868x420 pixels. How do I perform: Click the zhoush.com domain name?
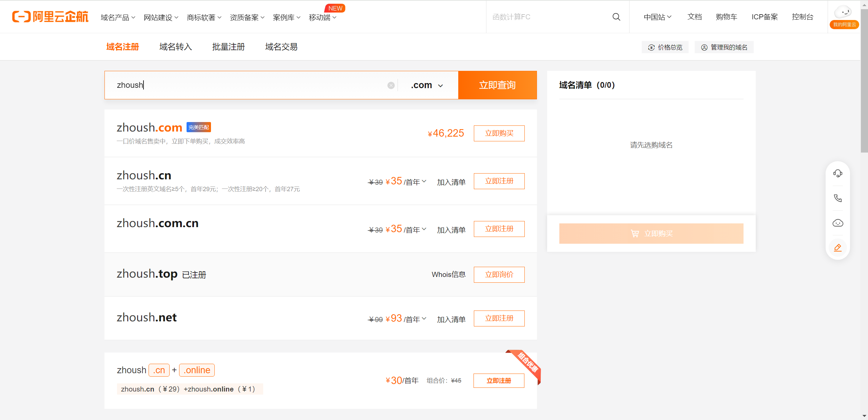coord(149,127)
